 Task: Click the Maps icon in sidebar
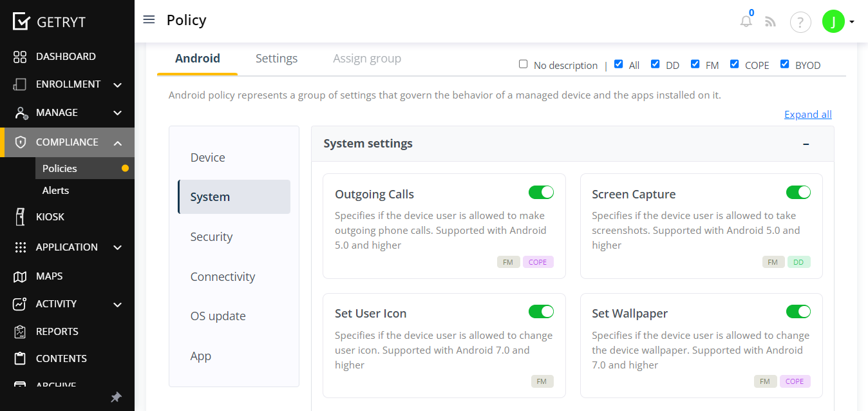(x=20, y=276)
